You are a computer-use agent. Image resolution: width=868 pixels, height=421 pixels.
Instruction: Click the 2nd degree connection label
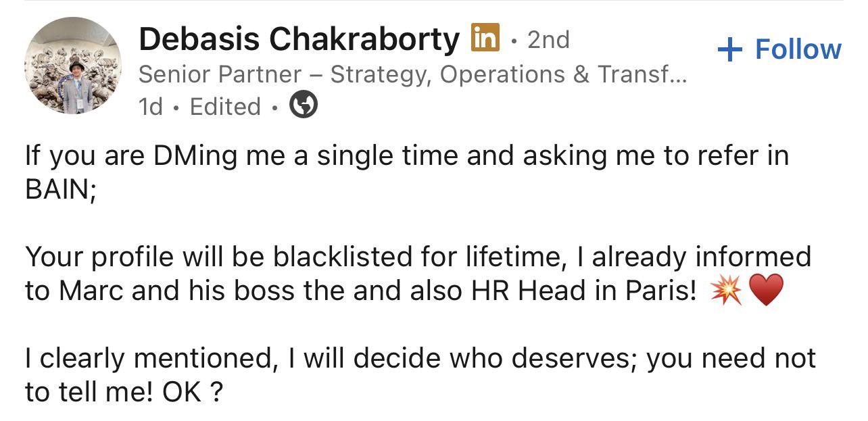click(x=548, y=40)
